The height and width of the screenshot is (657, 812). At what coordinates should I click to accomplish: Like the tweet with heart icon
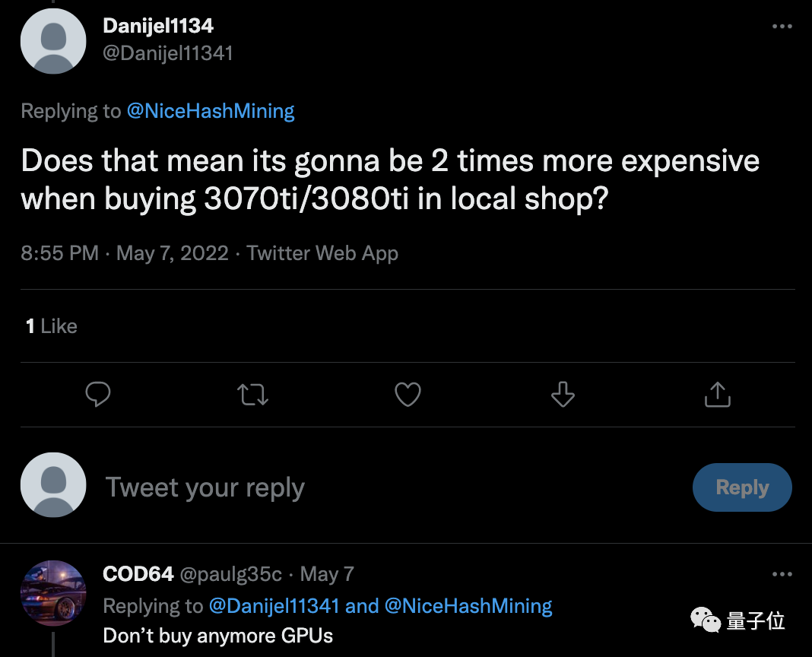(408, 395)
